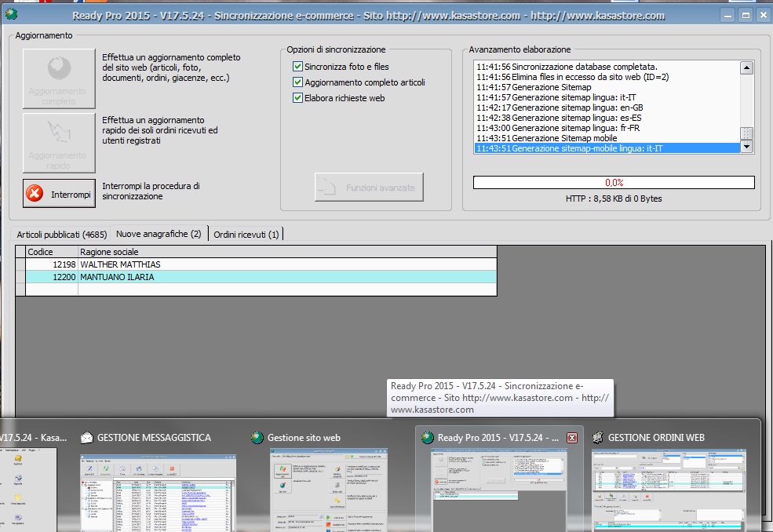The height and width of the screenshot is (532, 773).
Task: Open Gestione sito web preview thumbnail
Action: tap(328, 490)
